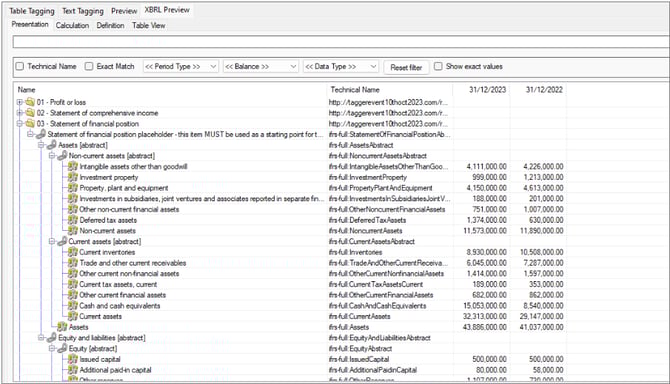Viewport: 670px width, 384px height.
Task: Click the element icon for Current inventories
Action: pyautogui.click(x=73, y=252)
